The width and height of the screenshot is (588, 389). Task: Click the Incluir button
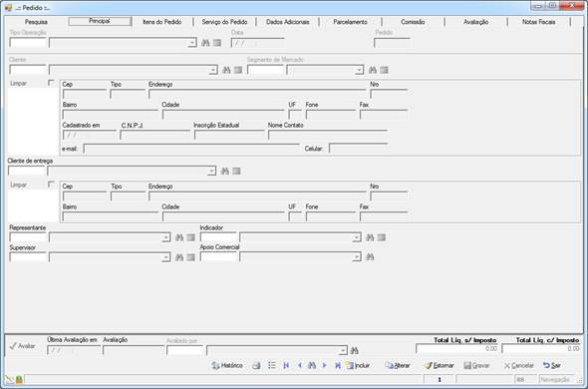(358, 365)
